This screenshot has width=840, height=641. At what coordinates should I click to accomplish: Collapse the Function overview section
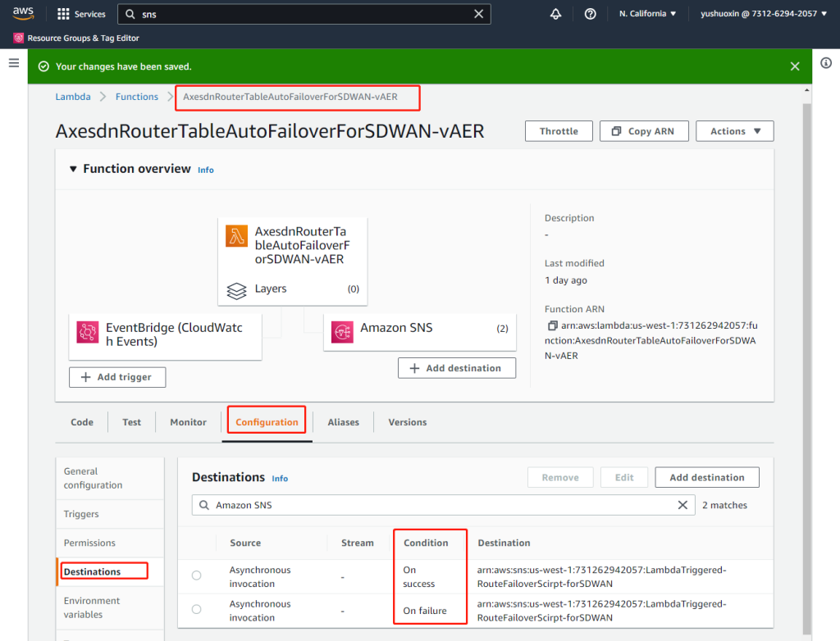click(x=71, y=169)
